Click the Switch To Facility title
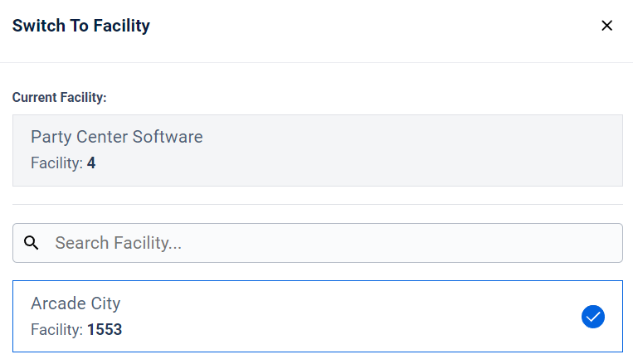633x364 pixels. 81,26
